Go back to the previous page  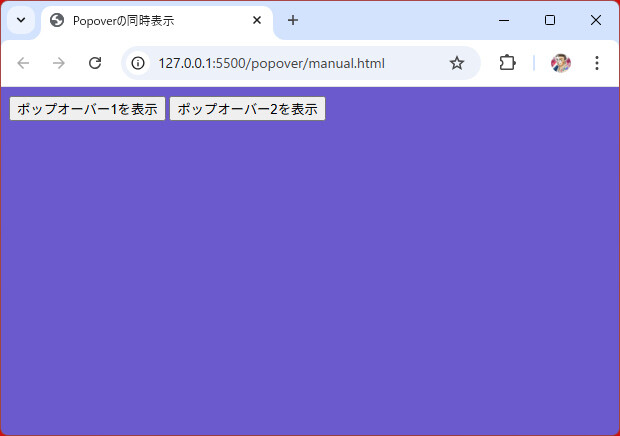[x=23, y=63]
